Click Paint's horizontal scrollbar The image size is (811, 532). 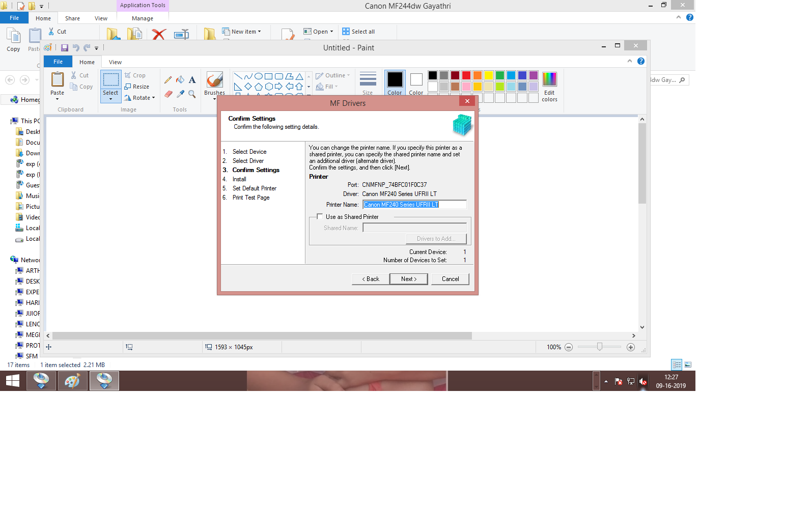tap(262, 335)
